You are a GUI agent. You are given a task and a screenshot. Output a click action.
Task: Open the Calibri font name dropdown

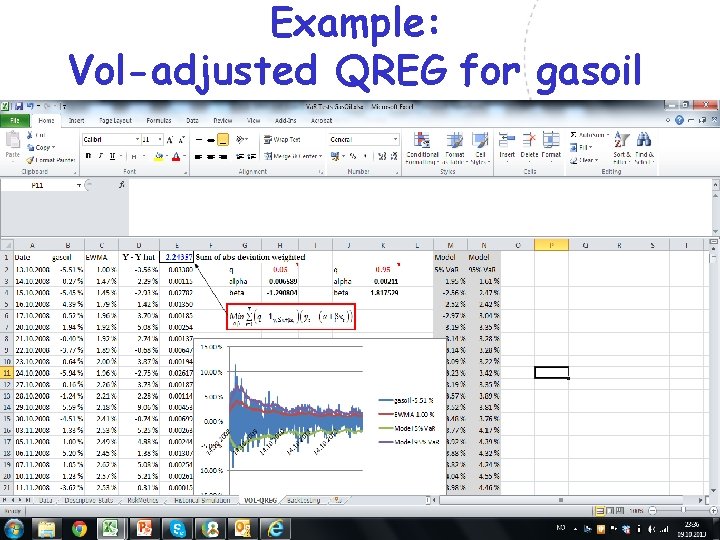point(137,139)
